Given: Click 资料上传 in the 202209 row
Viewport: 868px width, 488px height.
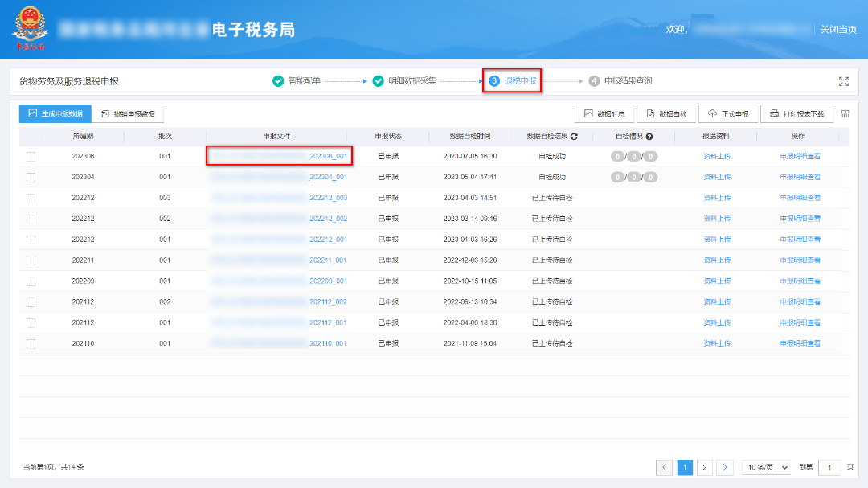Looking at the screenshot, I should pyautogui.click(x=717, y=281).
